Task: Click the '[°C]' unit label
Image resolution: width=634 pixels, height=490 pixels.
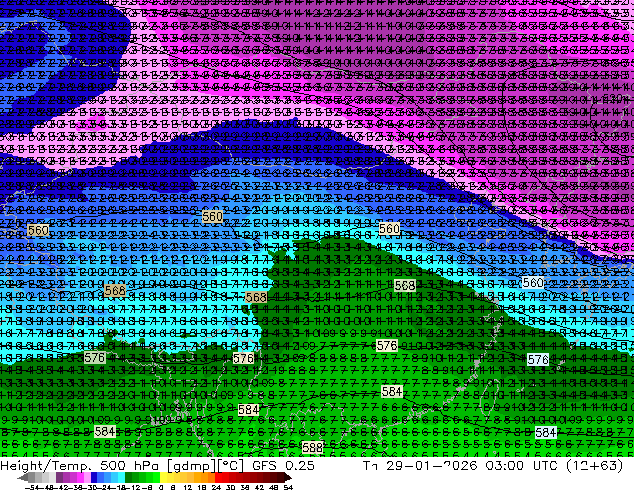Action: (231, 466)
